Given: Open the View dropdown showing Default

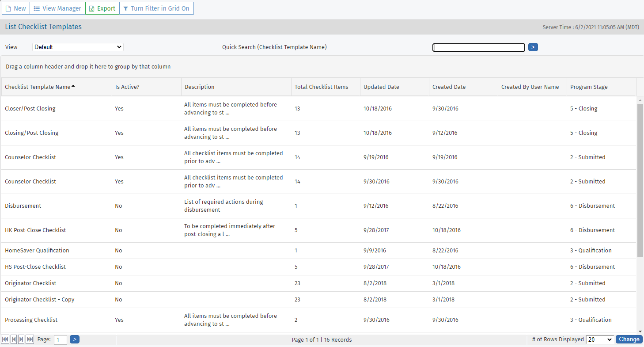Looking at the screenshot, I should 78,47.
